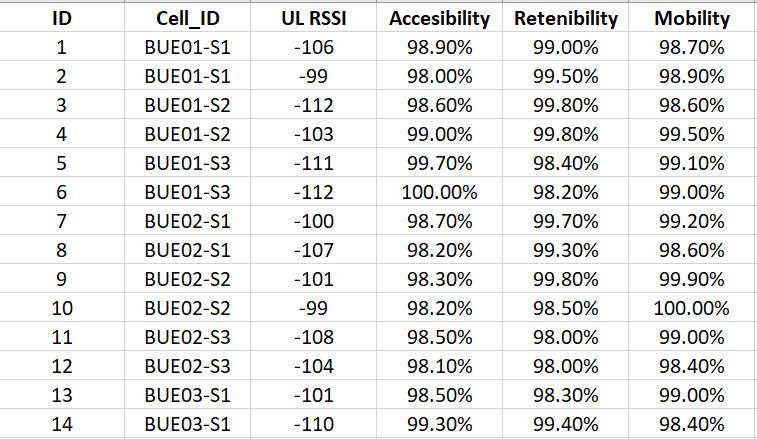
Task: Click the ID cell containing 5
Action: click(x=61, y=163)
